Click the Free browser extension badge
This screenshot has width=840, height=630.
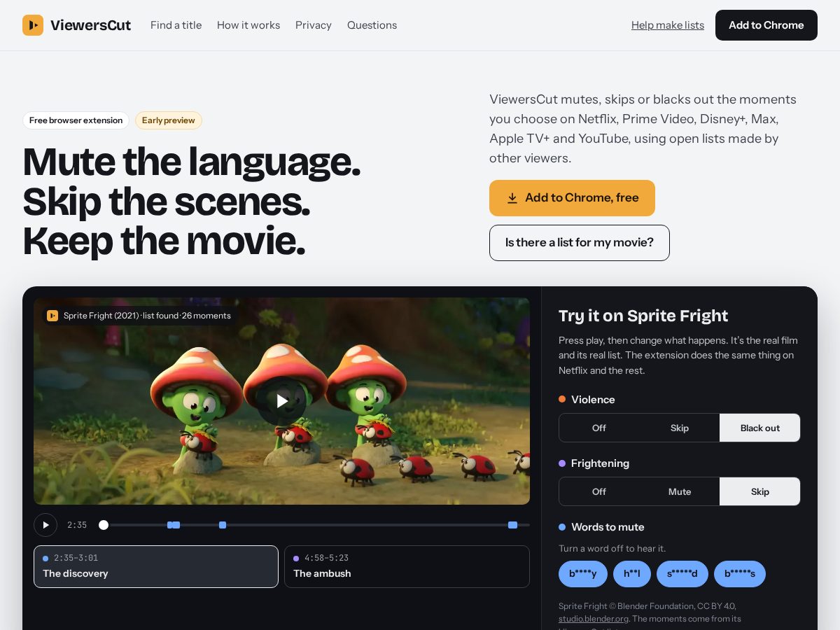pos(76,120)
